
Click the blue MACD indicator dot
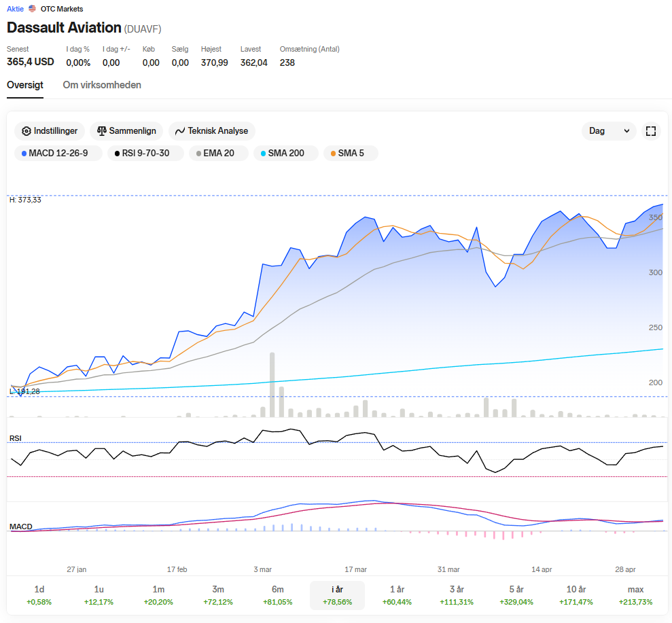point(24,154)
